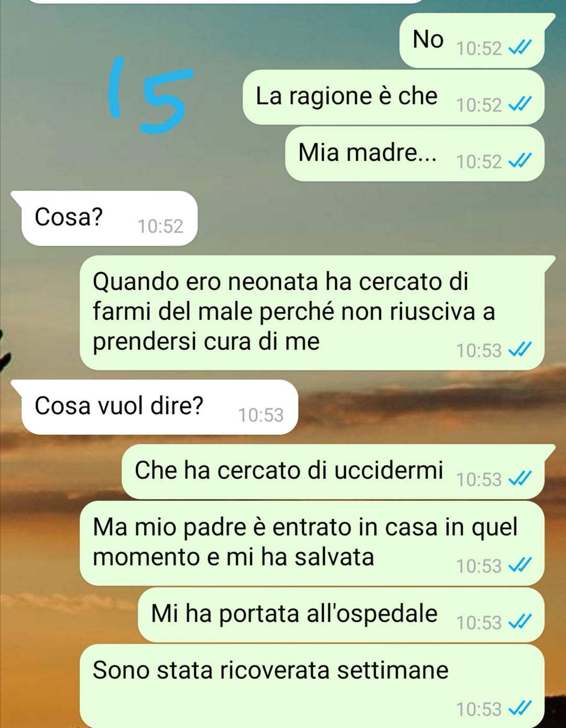Select the received "Cosa vuol dire?" message

click(155, 407)
